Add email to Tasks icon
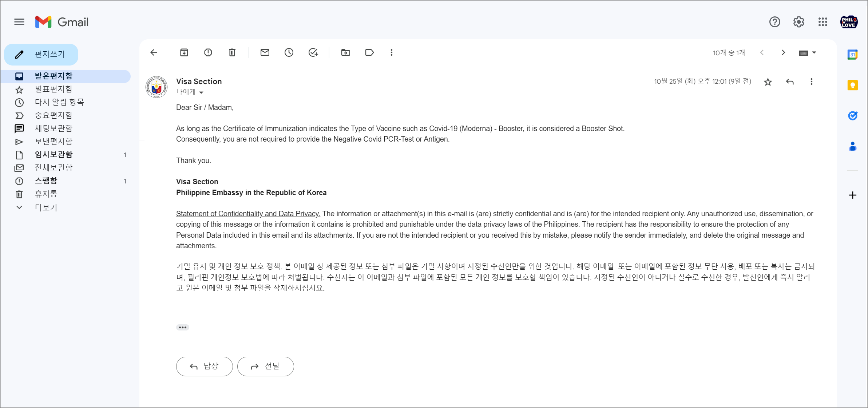 313,53
